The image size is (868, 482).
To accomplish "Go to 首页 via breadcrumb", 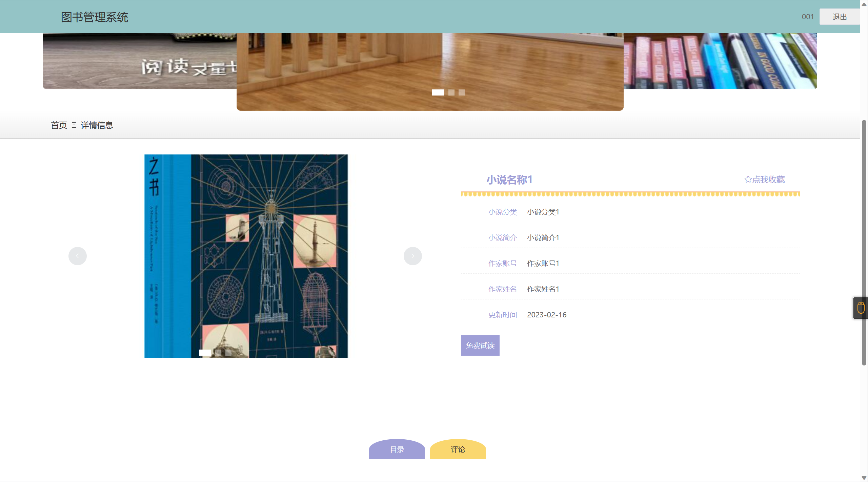I will [59, 125].
